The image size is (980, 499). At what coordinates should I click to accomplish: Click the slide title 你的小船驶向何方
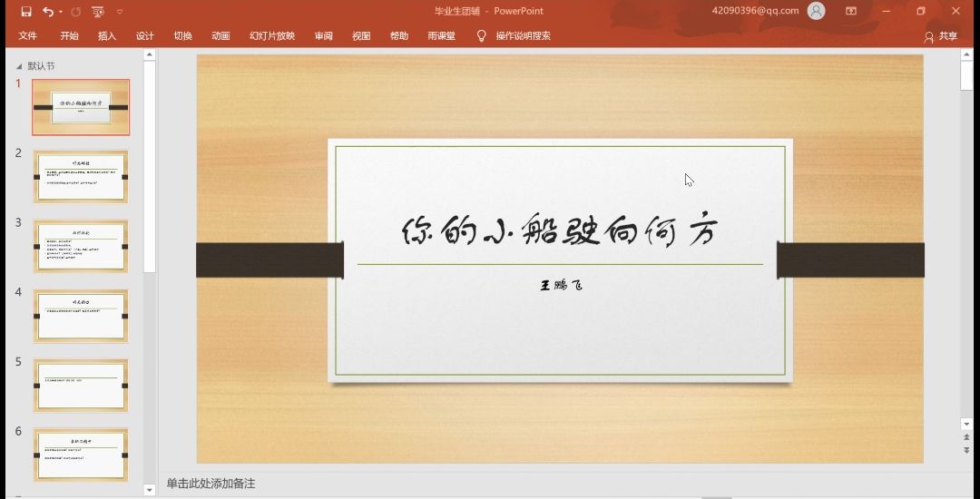(x=560, y=231)
